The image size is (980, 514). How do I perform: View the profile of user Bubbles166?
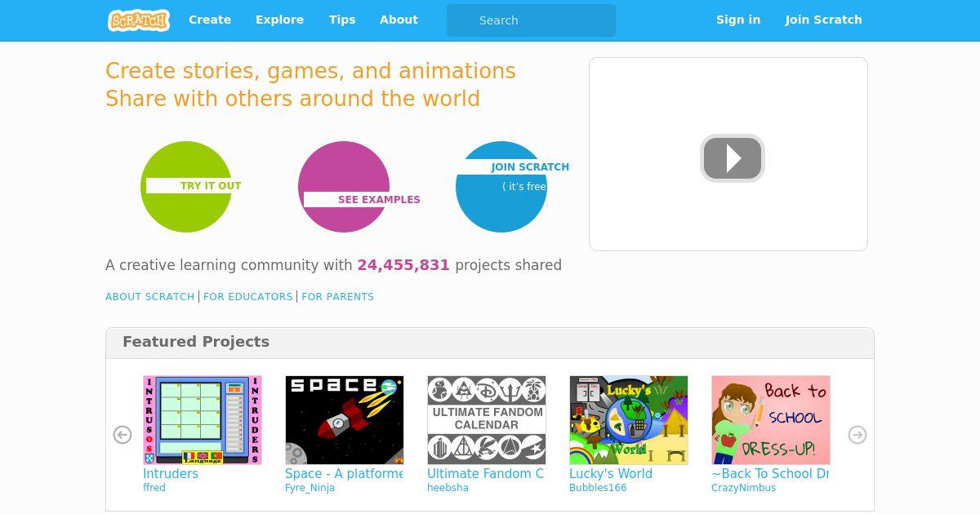tap(598, 488)
